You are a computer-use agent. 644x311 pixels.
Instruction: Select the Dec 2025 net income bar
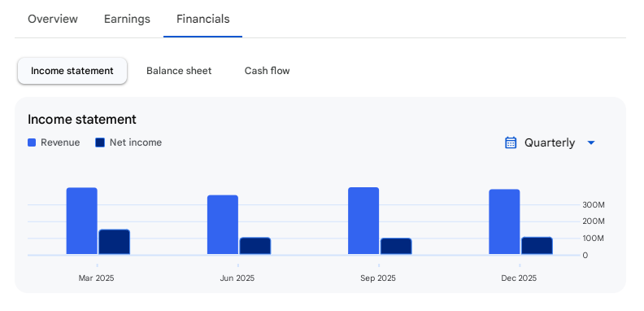coord(537,246)
